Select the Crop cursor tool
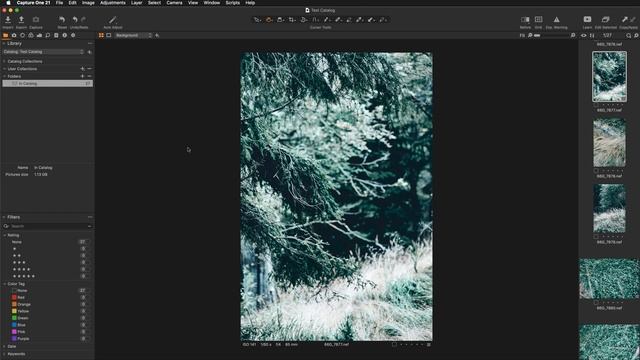The image size is (640, 360). click(292, 20)
